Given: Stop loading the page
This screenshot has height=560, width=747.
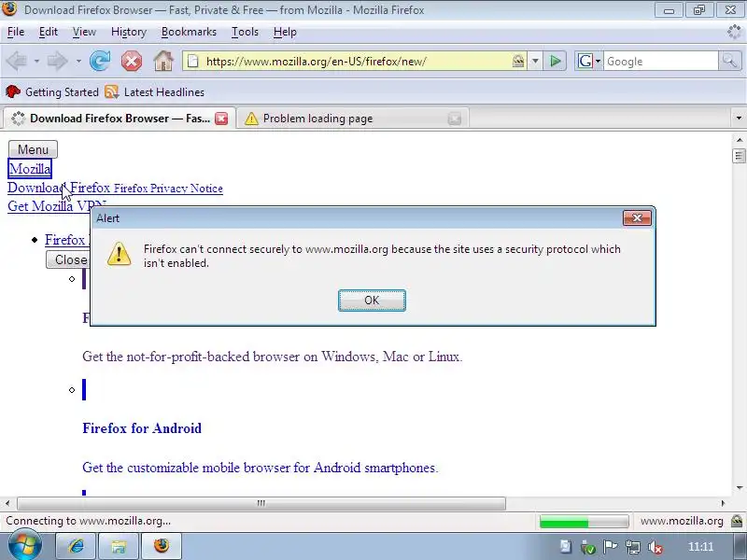Looking at the screenshot, I should tap(131, 61).
